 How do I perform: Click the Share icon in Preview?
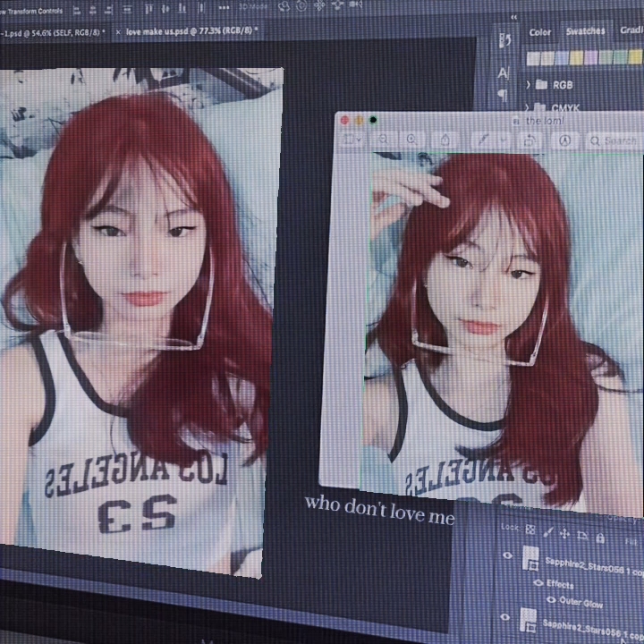pyautogui.click(x=445, y=140)
